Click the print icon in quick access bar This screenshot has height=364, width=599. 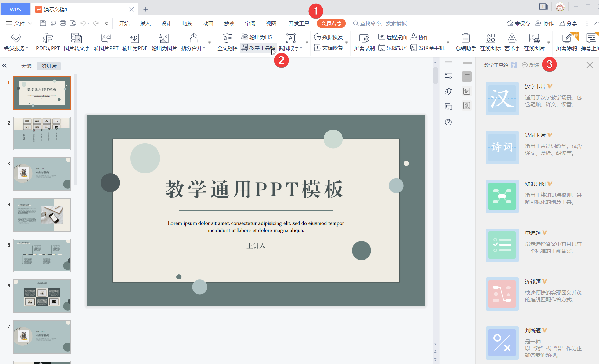(x=63, y=23)
